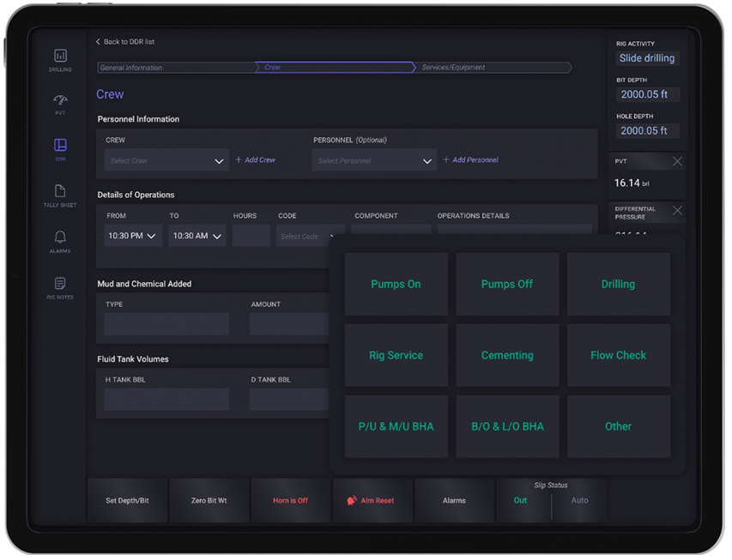Choose the B/O & L/O BHA activity
Image resolution: width=732 pixels, height=560 pixels.
(507, 426)
